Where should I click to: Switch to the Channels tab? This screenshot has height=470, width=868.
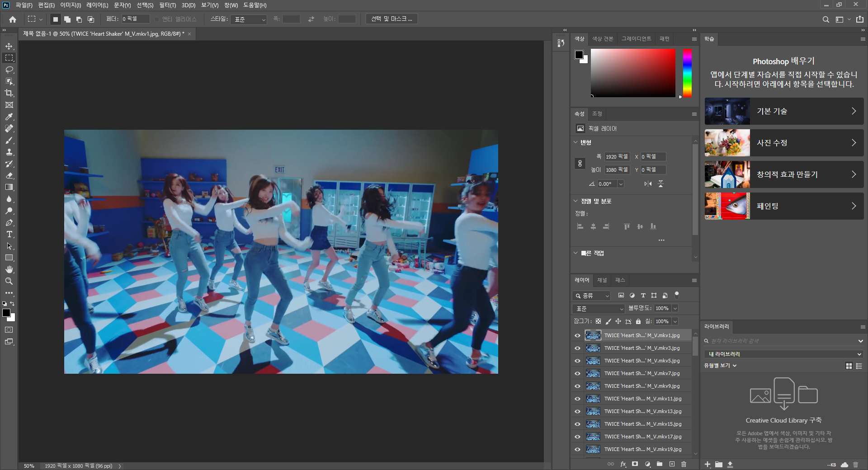click(x=602, y=280)
